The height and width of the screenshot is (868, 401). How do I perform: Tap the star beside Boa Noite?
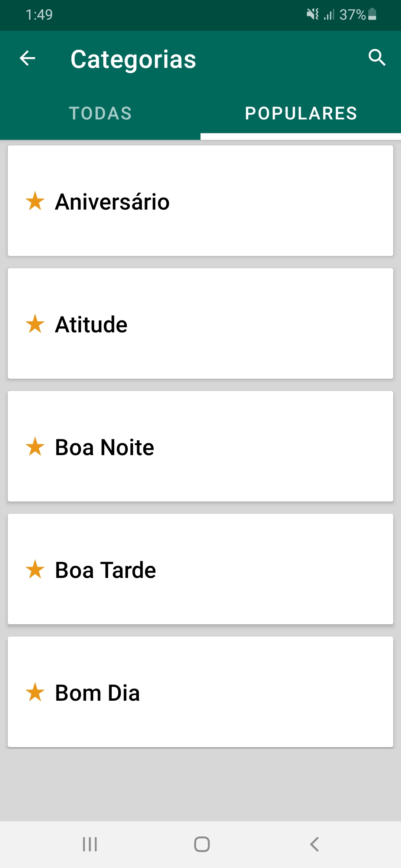pyautogui.click(x=35, y=447)
